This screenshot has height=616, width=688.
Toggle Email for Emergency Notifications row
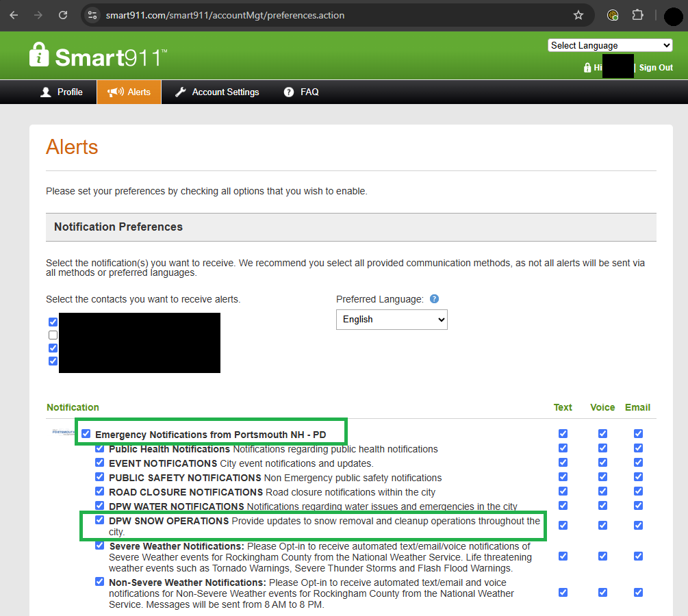[639, 434]
